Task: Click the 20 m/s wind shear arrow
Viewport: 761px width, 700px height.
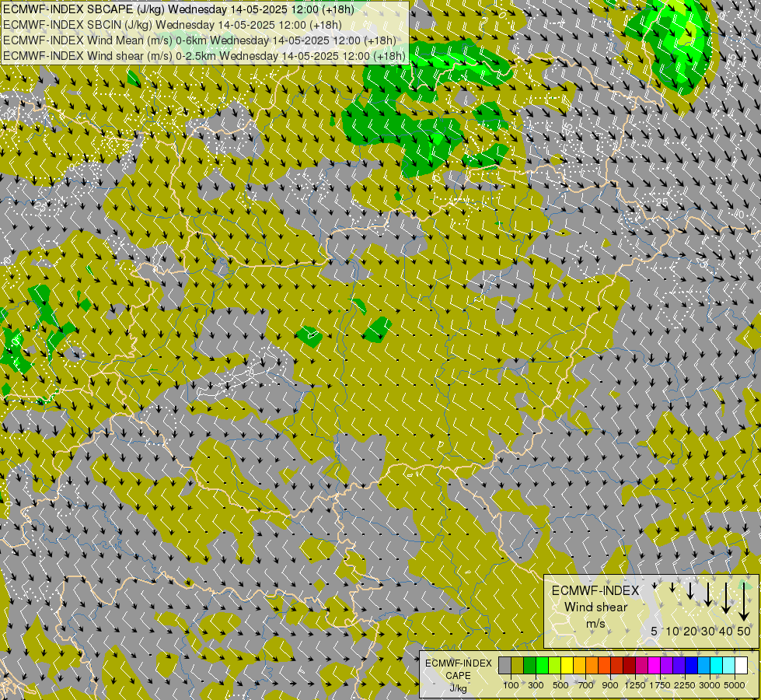Action: point(690,591)
